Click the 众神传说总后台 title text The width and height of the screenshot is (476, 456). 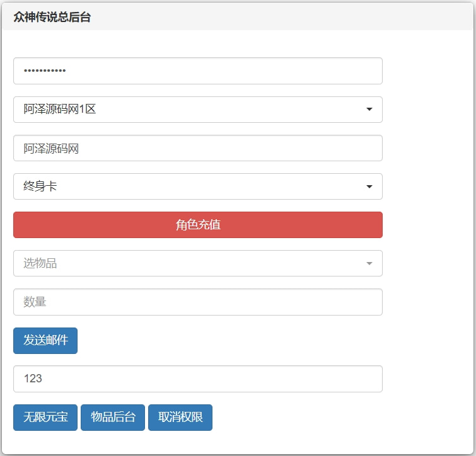[x=52, y=17]
